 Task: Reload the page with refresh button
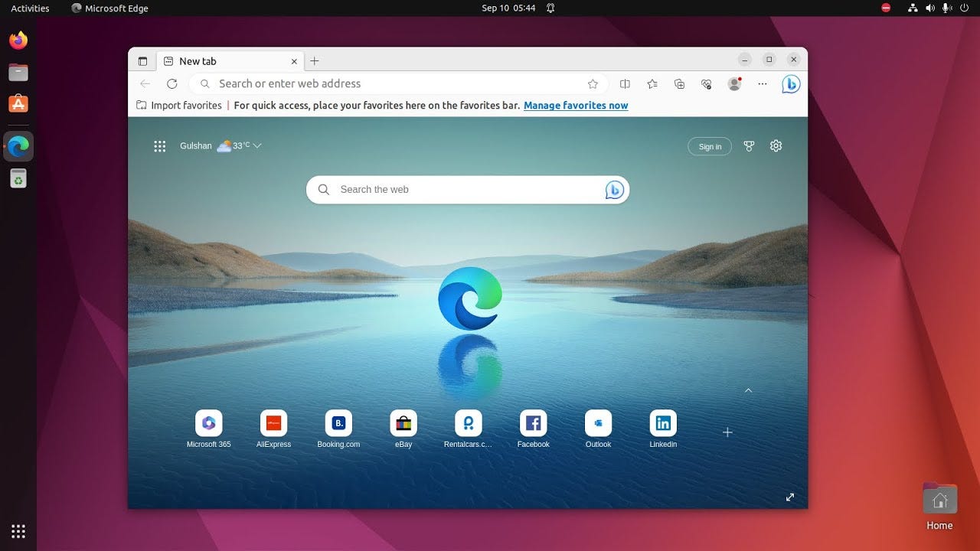click(172, 84)
